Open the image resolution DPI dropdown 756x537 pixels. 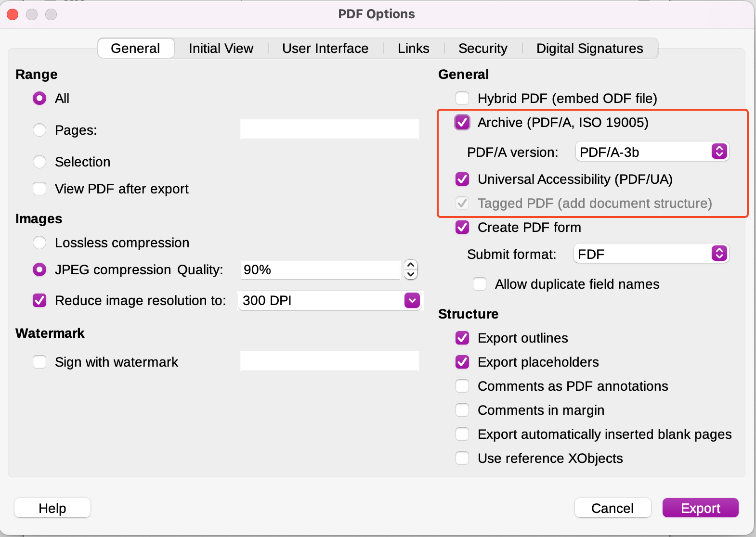click(x=412, y=300)
